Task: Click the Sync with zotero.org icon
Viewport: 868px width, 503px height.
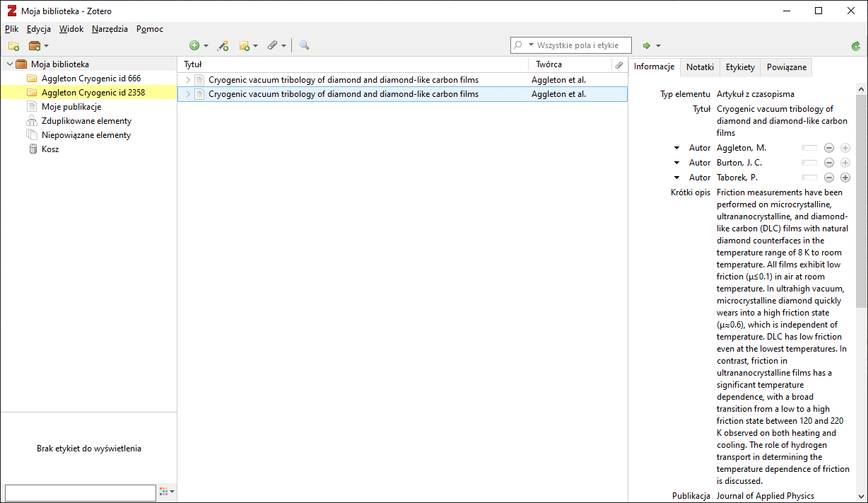Action: point(856,46)
